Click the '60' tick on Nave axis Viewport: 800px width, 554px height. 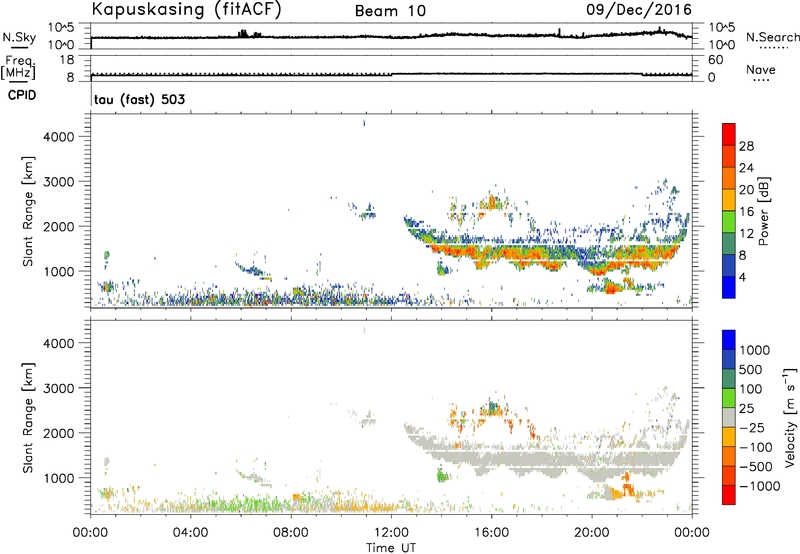[x=715, y=60]
